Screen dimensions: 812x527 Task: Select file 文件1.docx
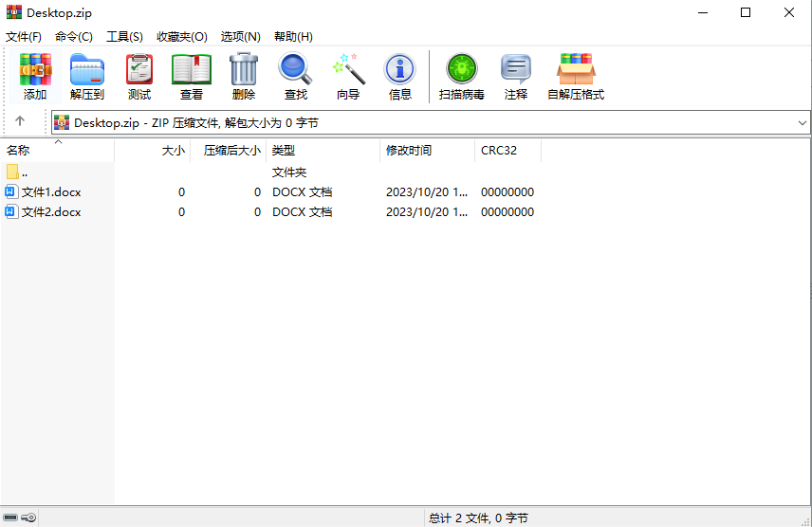pos(51,192)
